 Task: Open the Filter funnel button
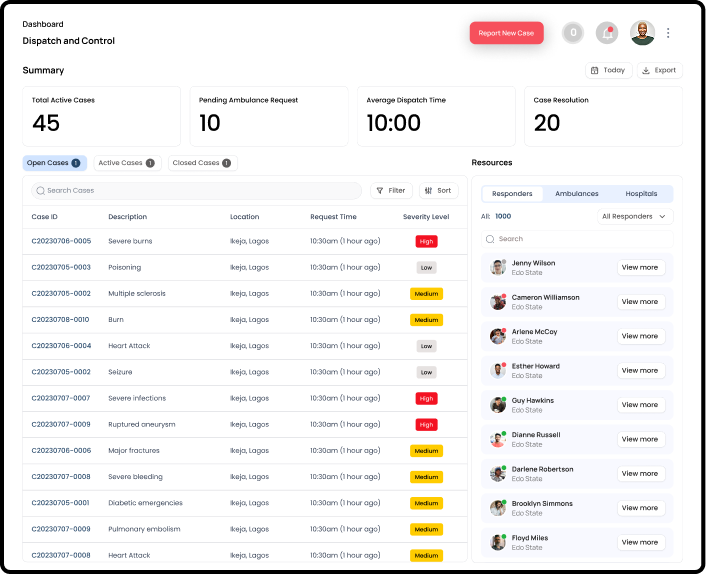(391, 190)
